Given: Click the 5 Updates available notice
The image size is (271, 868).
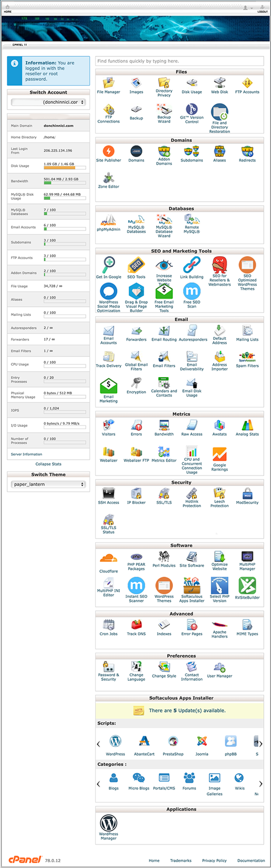Looking at the screenshot, I should coord(180,711).
